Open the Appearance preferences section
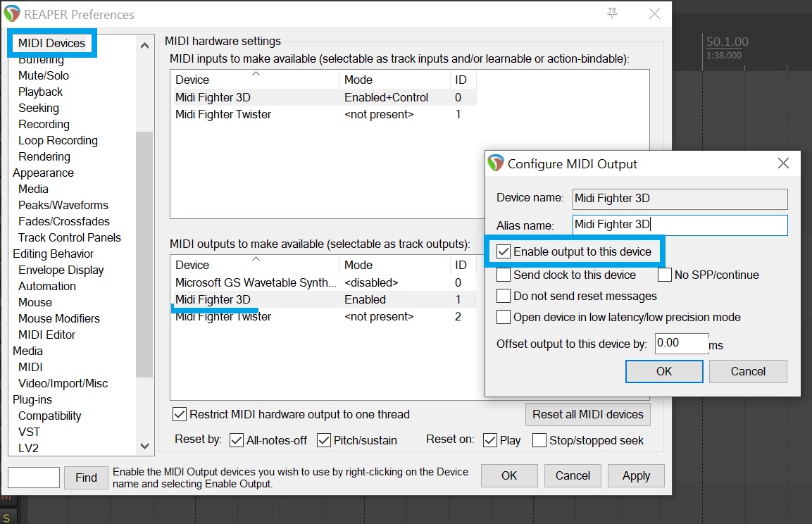The height and width of the screenshot is (524, 812). click(43, 173)
